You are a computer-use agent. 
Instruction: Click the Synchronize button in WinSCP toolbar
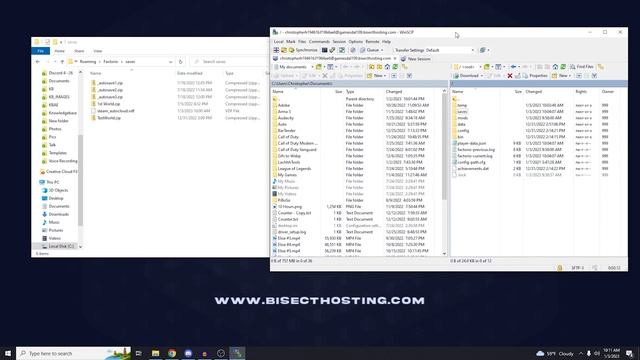(303, 50)
